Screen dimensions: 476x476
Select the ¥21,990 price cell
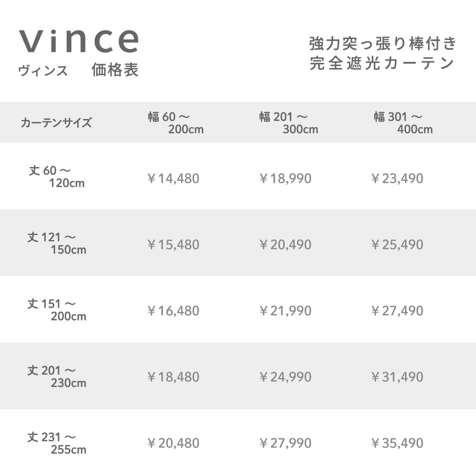(285, 311)
